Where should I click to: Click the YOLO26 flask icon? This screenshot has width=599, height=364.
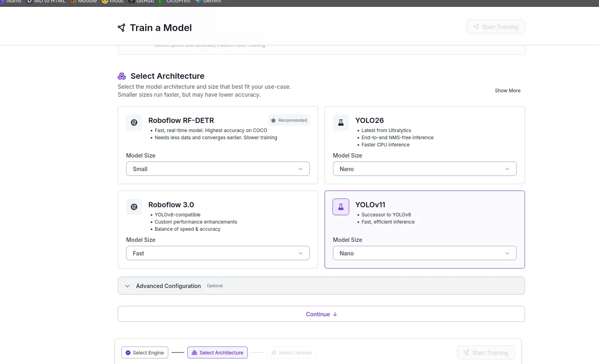(x=341, y=123)
